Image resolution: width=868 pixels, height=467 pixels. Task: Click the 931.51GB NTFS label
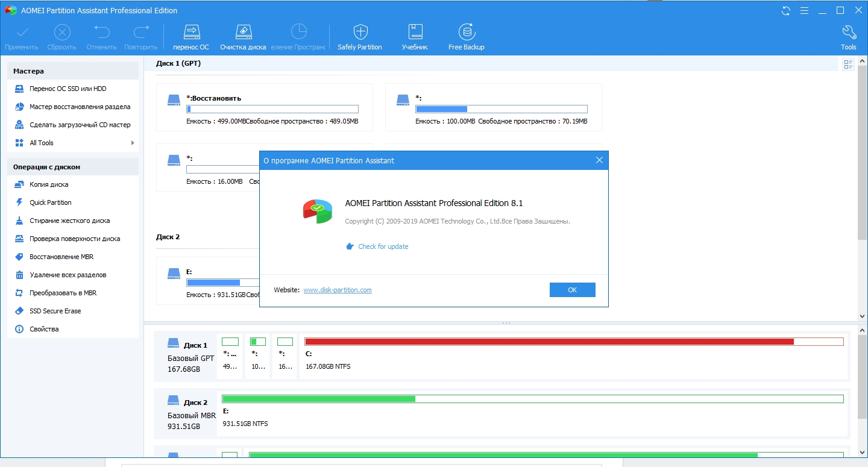[x=245, y=424]
